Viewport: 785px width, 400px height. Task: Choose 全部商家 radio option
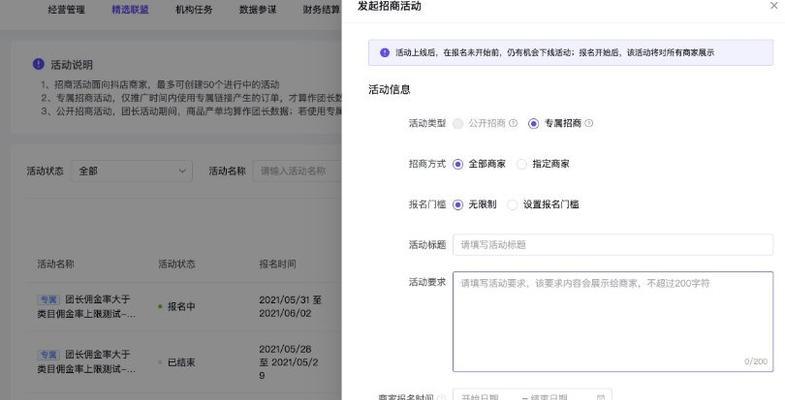pyautogui.click(x=458, y=164)
